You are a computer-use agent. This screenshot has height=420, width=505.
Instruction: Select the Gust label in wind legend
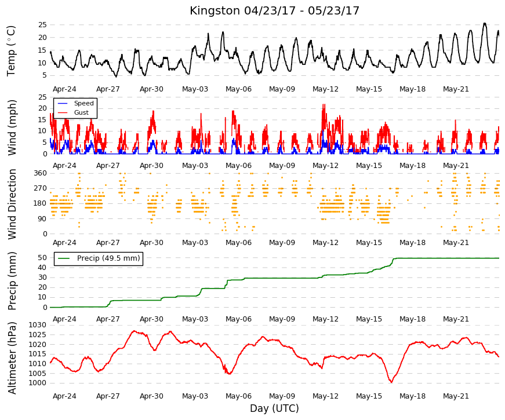(x=81, y=112)
